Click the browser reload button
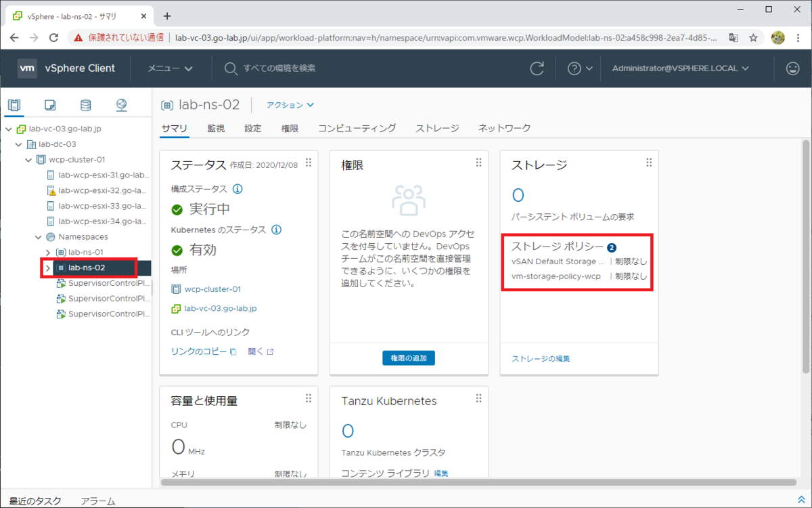This screenshot has height=508, width=812. 54,38
